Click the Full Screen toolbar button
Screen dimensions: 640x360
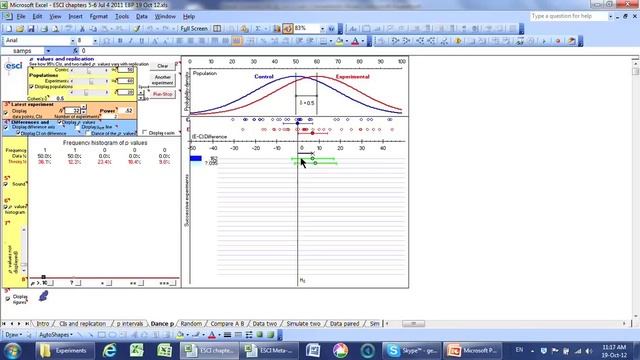(x=194, y=29)
